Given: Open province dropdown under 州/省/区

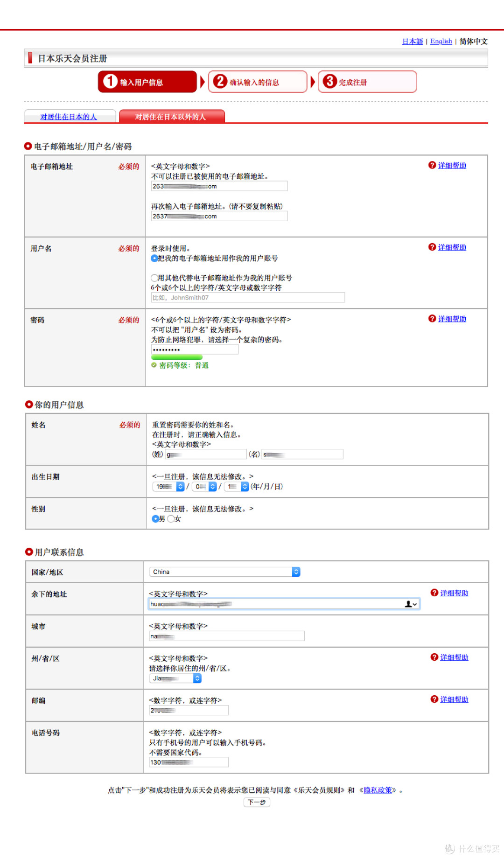Looking at the screenshot, I should pyautogui.click(x=175, y=678).
